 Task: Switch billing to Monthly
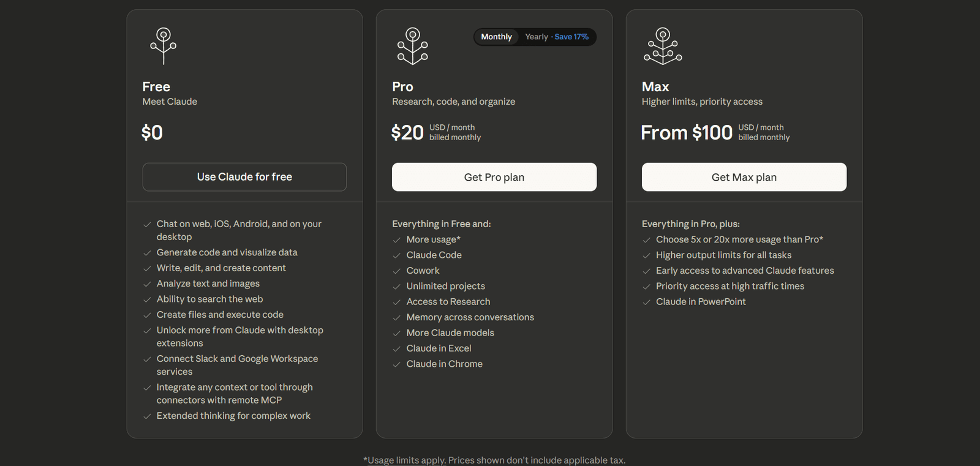[x=496, y=37]
